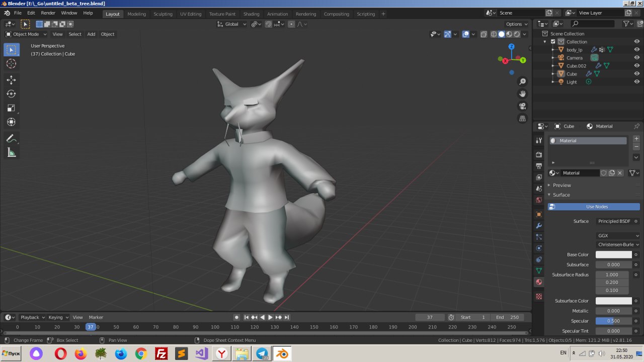The width and height of the screenshot is (644, 362).
Task: Click the Subsurface Color swatch
Action: click(614, 301)
